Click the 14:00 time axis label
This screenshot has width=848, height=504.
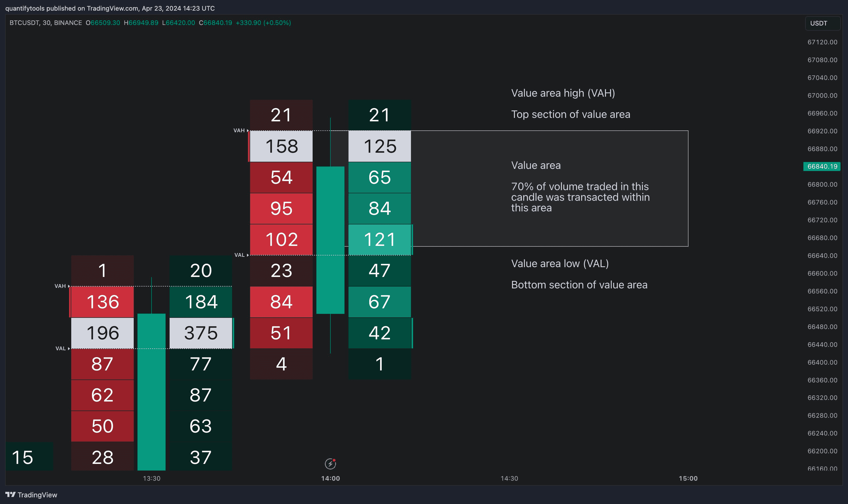[x=330, y=478]
